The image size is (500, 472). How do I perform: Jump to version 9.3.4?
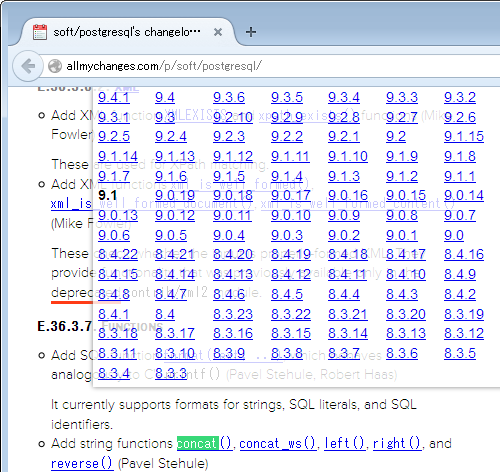point(344,98)
